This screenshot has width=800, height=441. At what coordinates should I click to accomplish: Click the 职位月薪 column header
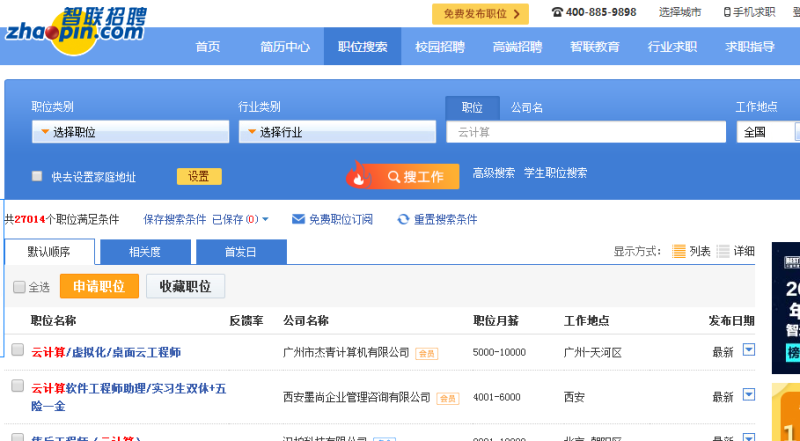click(x=495, y=321)
